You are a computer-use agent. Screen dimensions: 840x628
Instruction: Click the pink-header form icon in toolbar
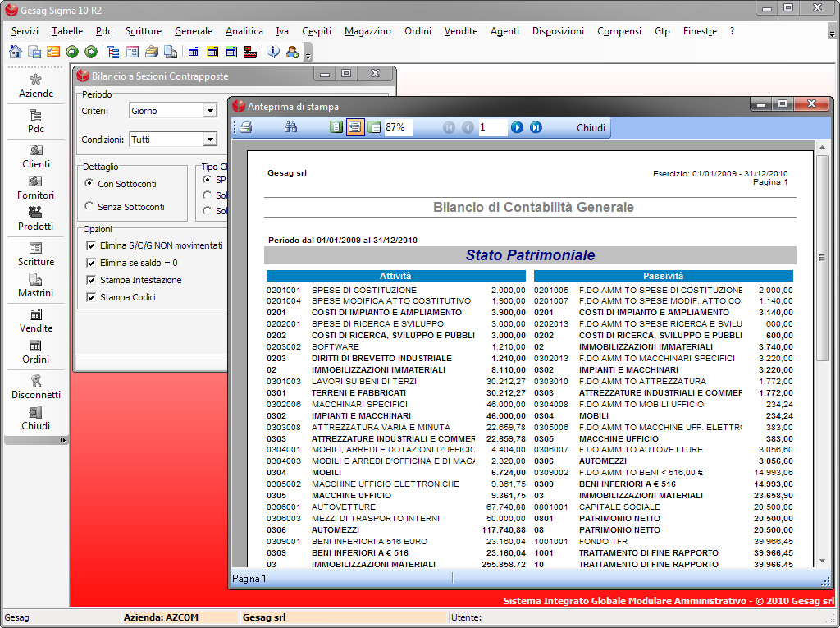click(132, 52)
